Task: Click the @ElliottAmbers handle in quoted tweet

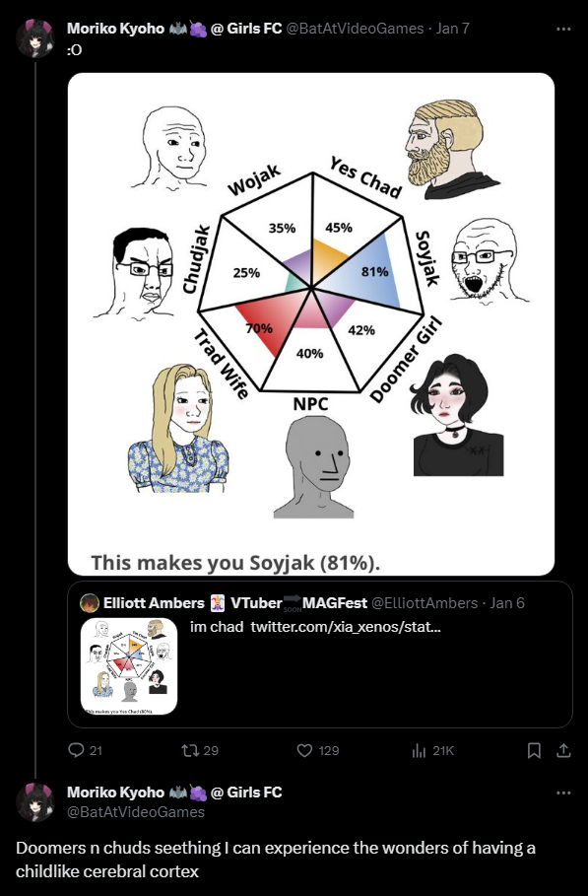Action: (425, 603)
